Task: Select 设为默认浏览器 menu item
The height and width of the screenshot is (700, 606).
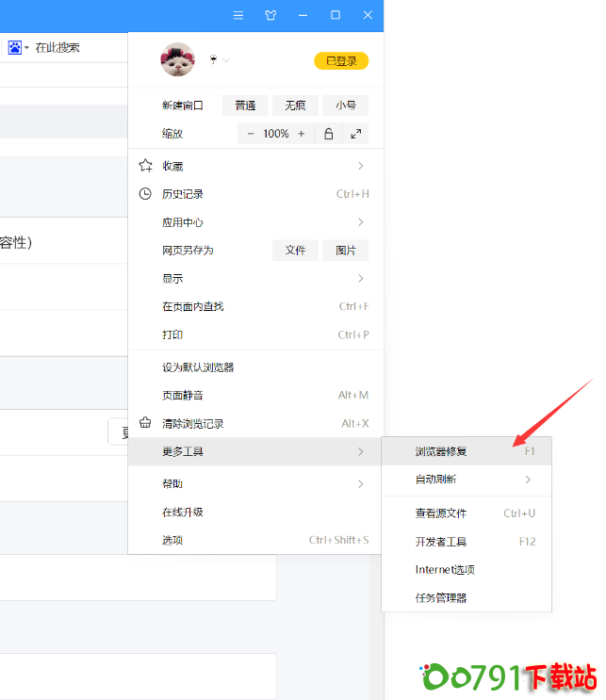Action: (256, 367)
